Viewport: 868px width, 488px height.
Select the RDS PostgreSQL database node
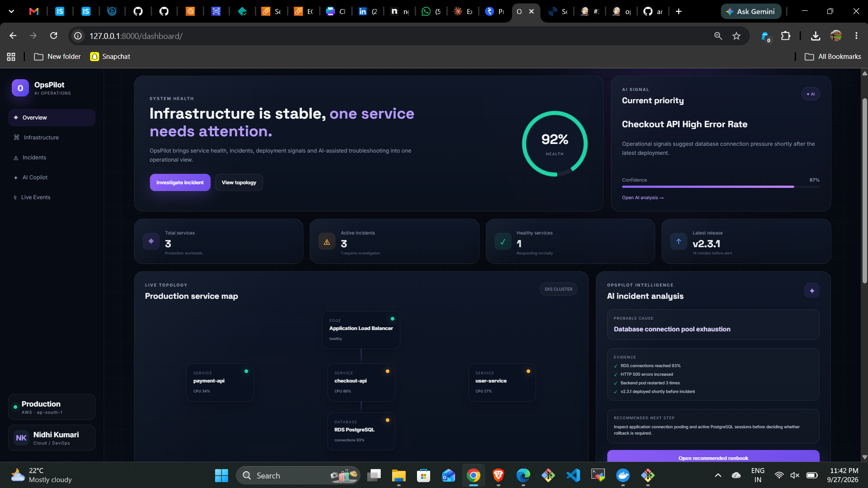click(x=361, y=431)
